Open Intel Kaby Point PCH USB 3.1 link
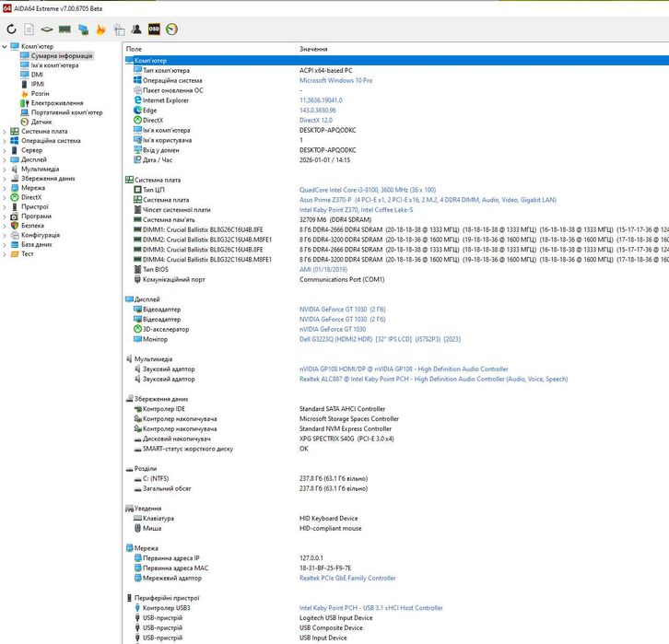 pyautogui.click(x=371, y=608)
